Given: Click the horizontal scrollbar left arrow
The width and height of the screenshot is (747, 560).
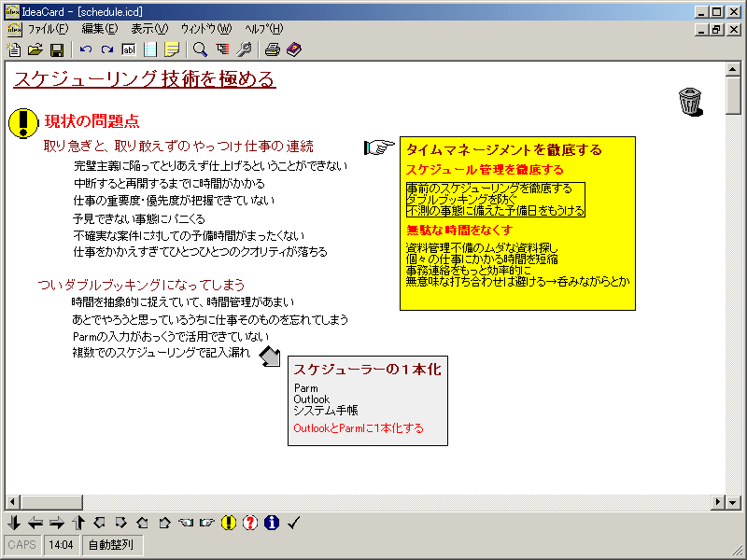Looking at the screenshot, I should click(12, 502).
